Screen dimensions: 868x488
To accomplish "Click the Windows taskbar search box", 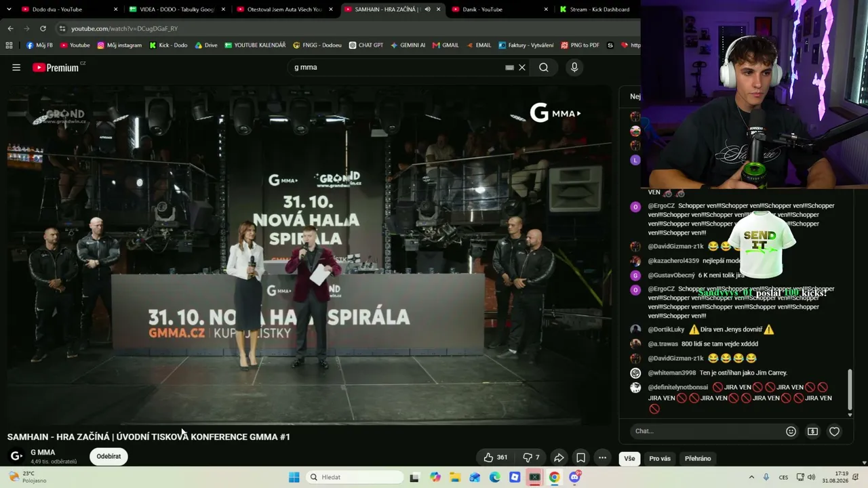I will [354, 477].
